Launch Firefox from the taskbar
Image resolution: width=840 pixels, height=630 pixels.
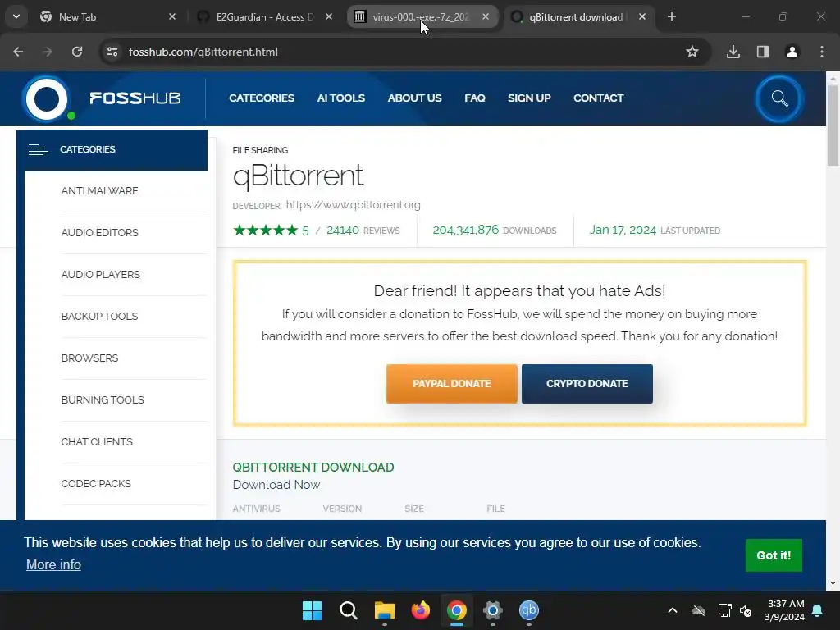[x=421, y=610]
